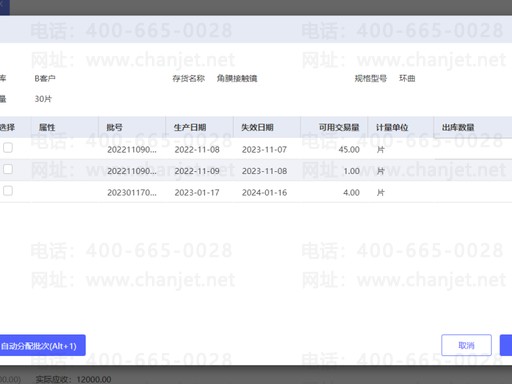Click the 出库数量 column header
The image size is (512, 384).
tap(473, 127)
